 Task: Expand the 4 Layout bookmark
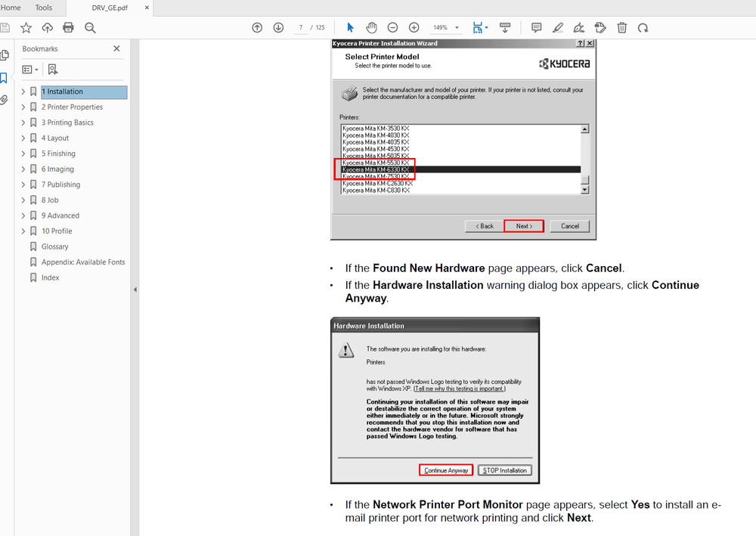click(23, 138)
